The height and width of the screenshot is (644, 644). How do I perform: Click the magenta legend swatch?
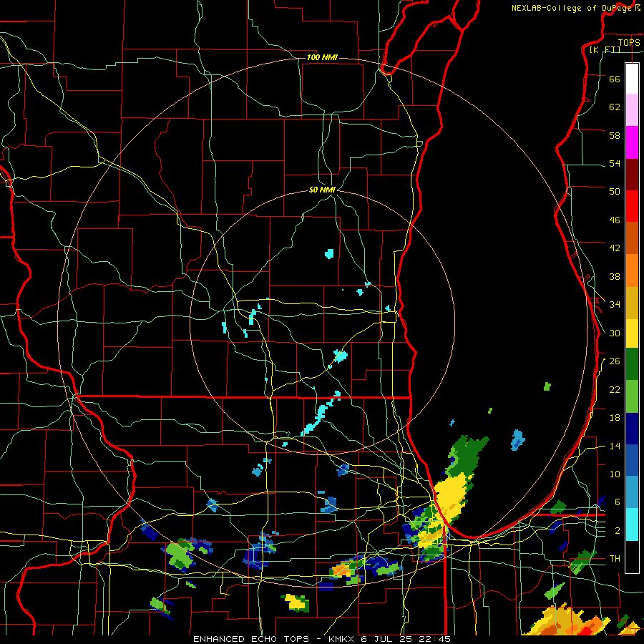pyautogui.click(x=632, y=142)
